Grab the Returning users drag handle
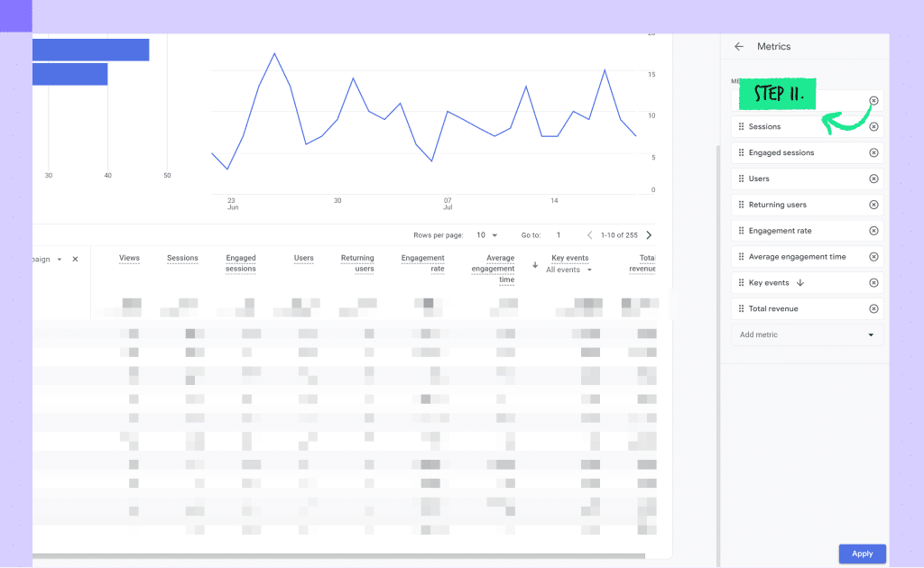This screenshot has width=924, height=568. pyautogui.click(x=742, y=205)
